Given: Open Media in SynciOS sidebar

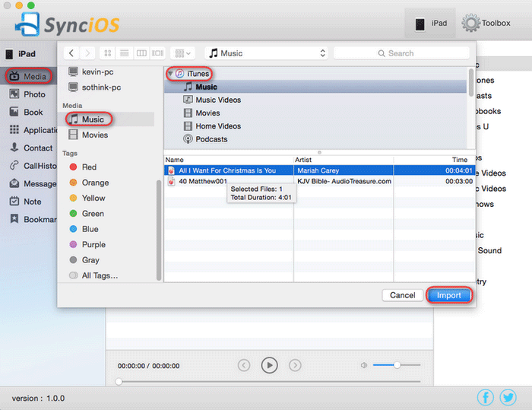Looking at the screenshot, I should (29, 76).
